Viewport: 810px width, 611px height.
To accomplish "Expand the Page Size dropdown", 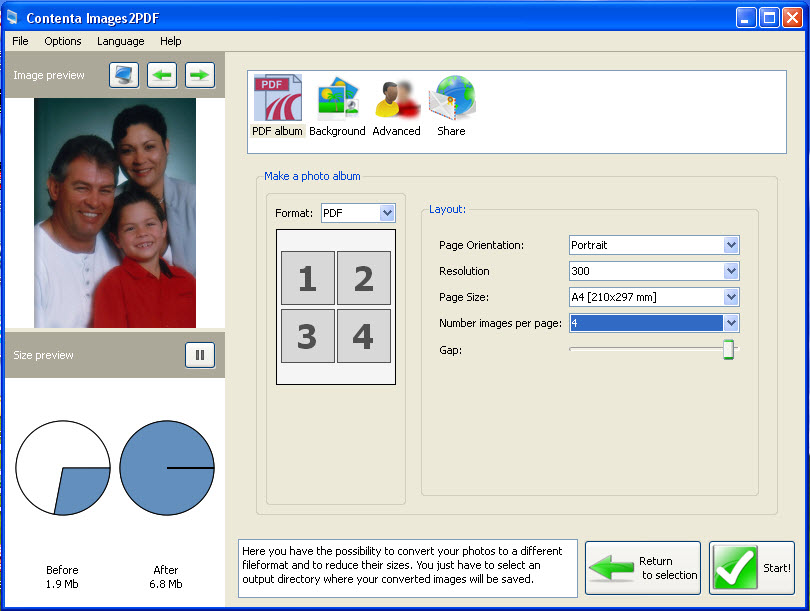I will [x=731, y=297].
